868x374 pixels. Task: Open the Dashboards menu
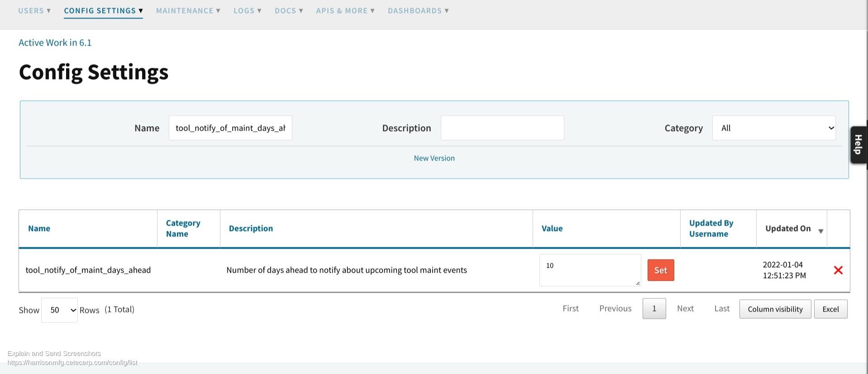418,10
